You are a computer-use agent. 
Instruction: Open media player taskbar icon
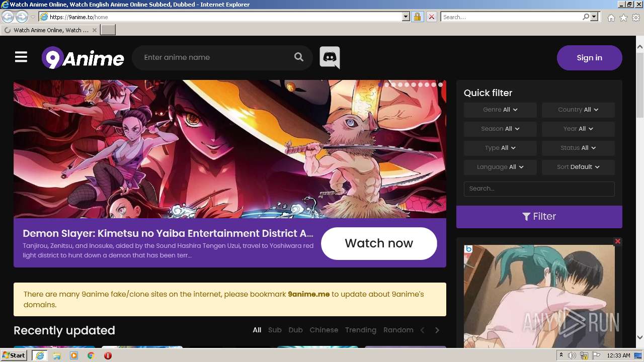pos(74,355)
